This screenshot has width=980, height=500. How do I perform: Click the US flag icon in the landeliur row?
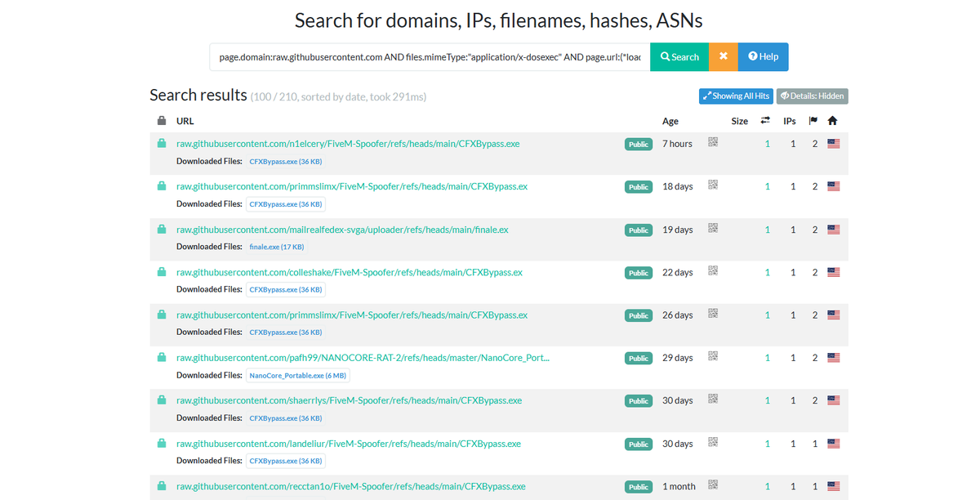833,444
